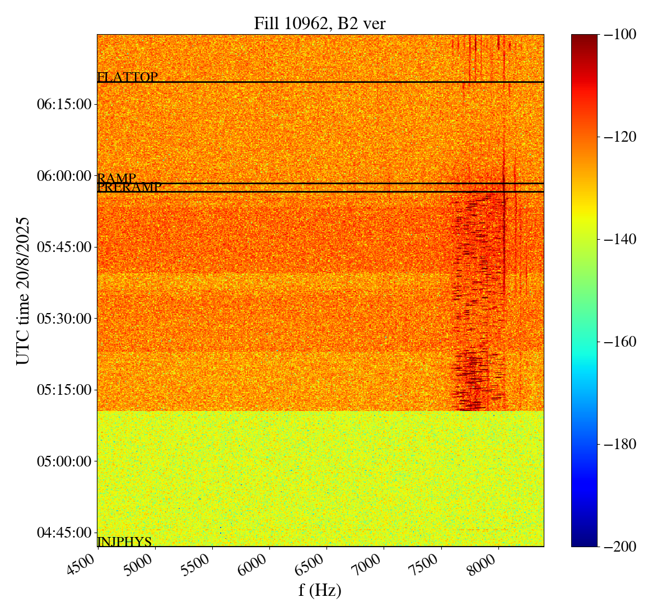Select the FLATTOP marker label
This screenshot has height=616, width=672.
[127, 77]
